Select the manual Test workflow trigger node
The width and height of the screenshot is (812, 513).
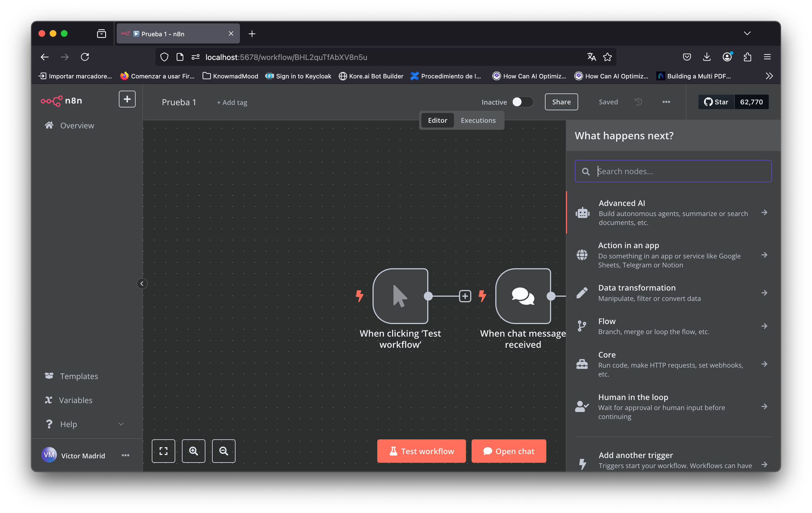pyautogui.click(x=400, y=296)
